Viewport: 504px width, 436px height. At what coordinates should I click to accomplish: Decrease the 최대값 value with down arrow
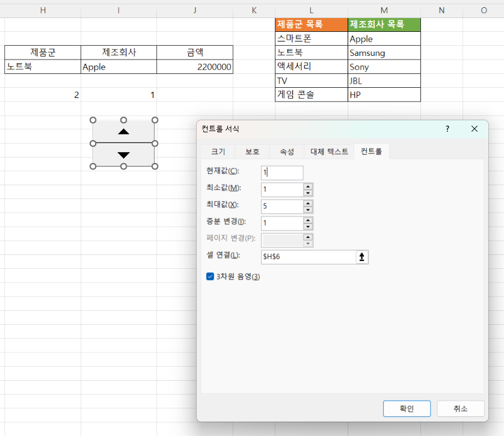(x=308, y=209)
